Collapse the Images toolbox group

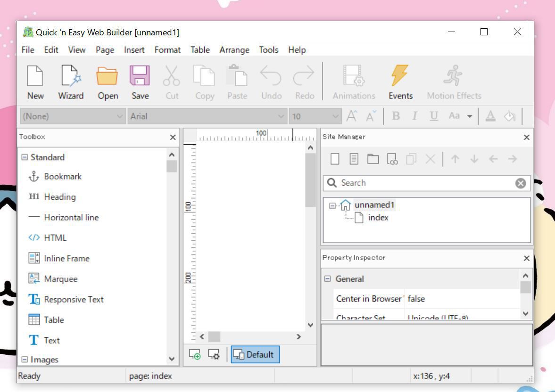(25, 359)
